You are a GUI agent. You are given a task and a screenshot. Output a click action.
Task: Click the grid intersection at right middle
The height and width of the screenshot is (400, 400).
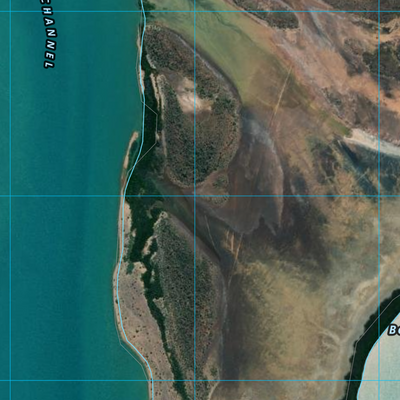[379, 196]
